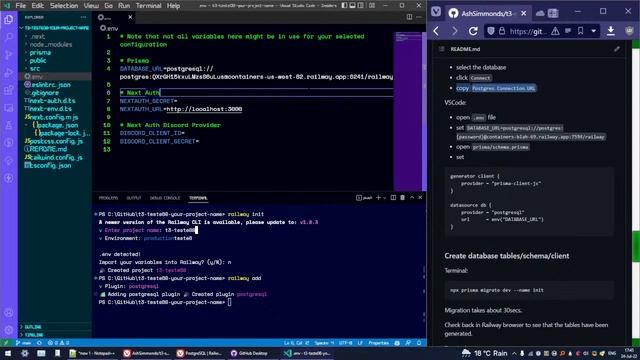Open the Search view in activity bar
640x360 pixels.
click(x=9, y=37)
